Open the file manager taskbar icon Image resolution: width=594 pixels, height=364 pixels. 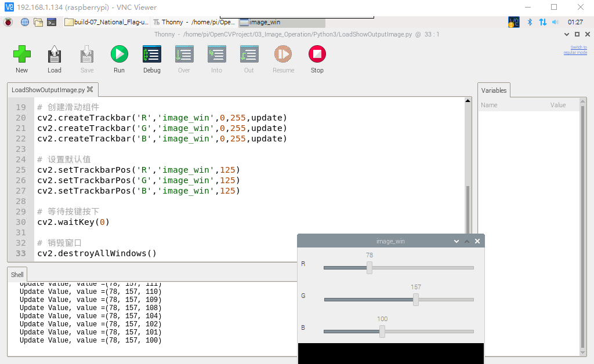38,23
